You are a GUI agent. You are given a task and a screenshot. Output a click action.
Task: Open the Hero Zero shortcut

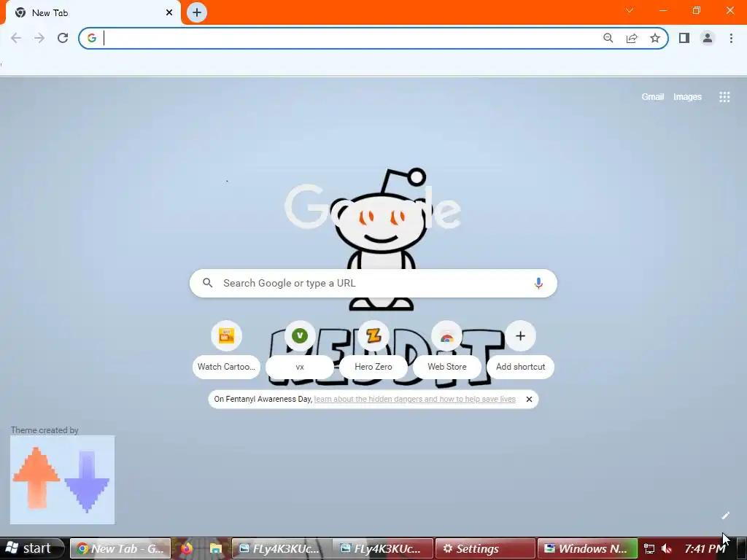[373, 350]
